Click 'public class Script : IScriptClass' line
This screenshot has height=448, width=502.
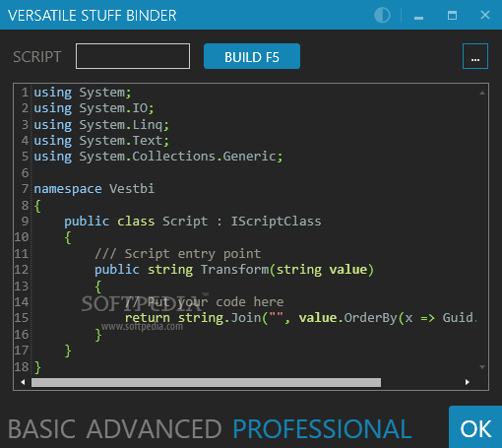(193, 221)
